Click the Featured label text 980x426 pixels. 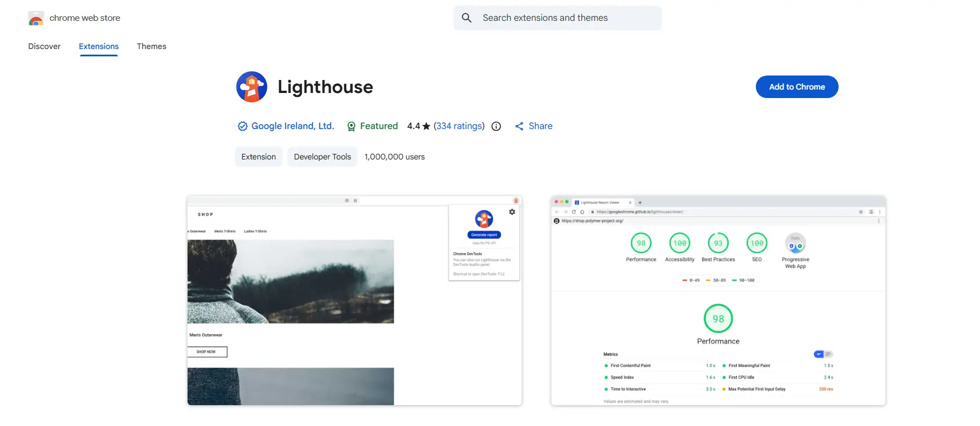[x=379, y=126]
